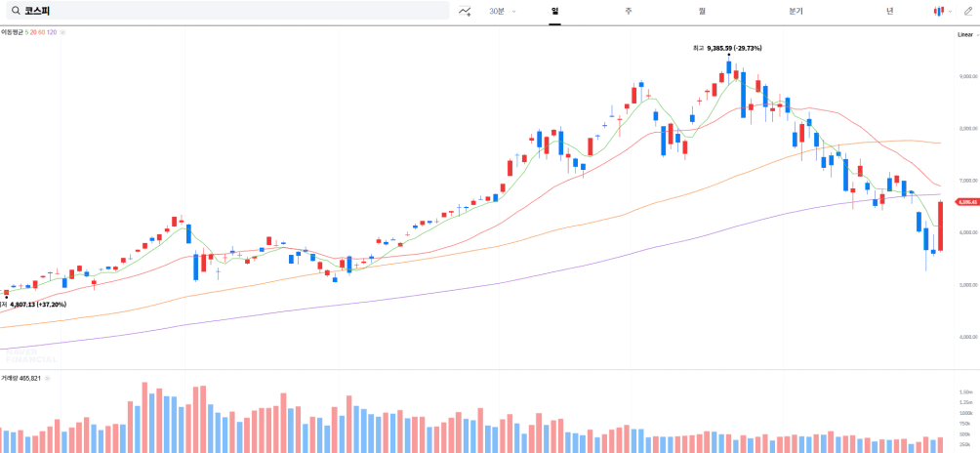Image resolution: width=980 pixels, height=453 pixels.
Task: Click the 거래량 465,821 volume label
Action: tap(20, 378)
